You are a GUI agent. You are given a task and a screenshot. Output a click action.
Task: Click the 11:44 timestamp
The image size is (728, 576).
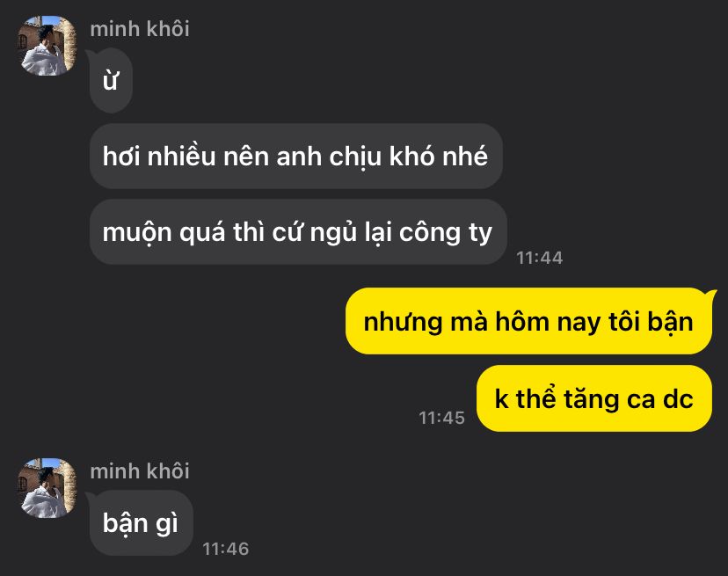(x=540, y=258)
